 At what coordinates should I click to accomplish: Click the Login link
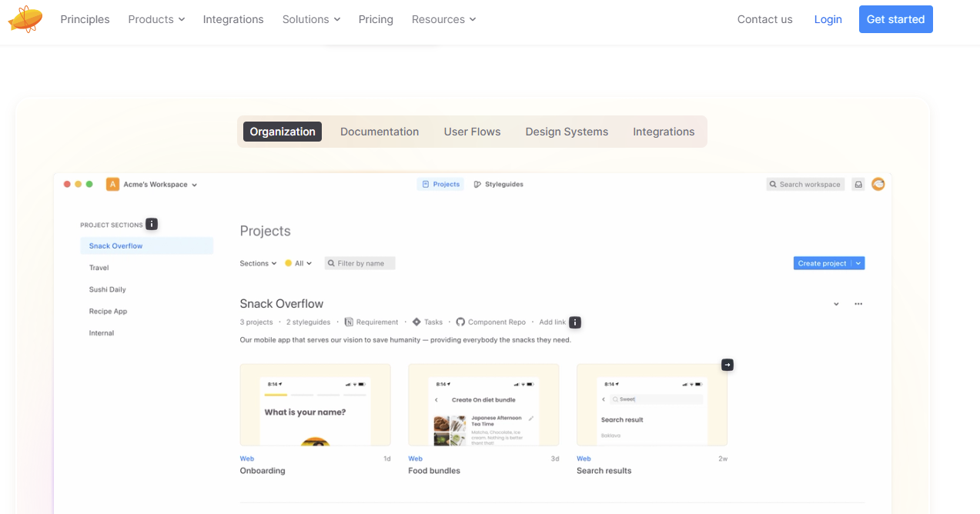(828, 19)
